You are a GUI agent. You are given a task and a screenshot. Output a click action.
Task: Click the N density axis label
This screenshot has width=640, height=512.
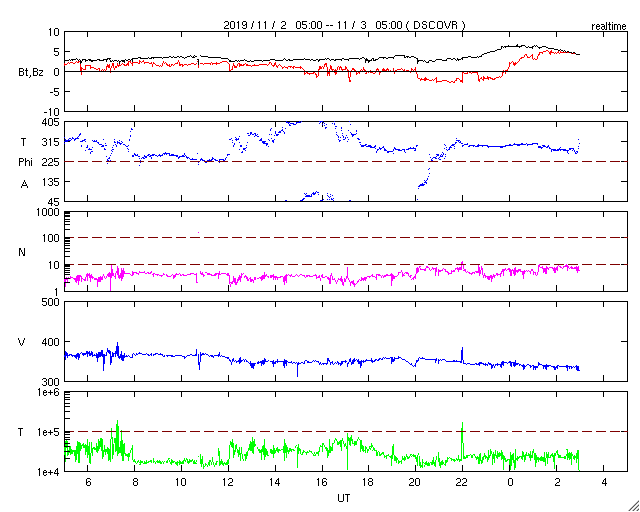(22, 252)
